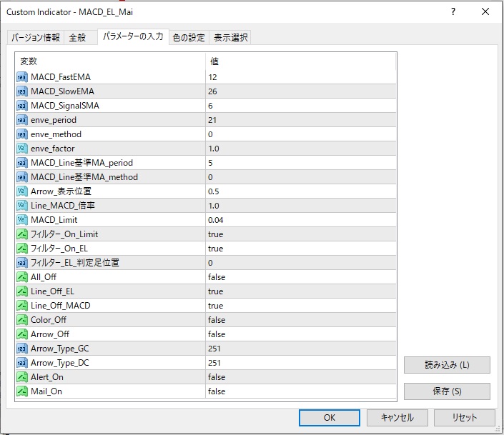Click the integer icon beside Arrow_Type_DC

[x=22, y=363]
